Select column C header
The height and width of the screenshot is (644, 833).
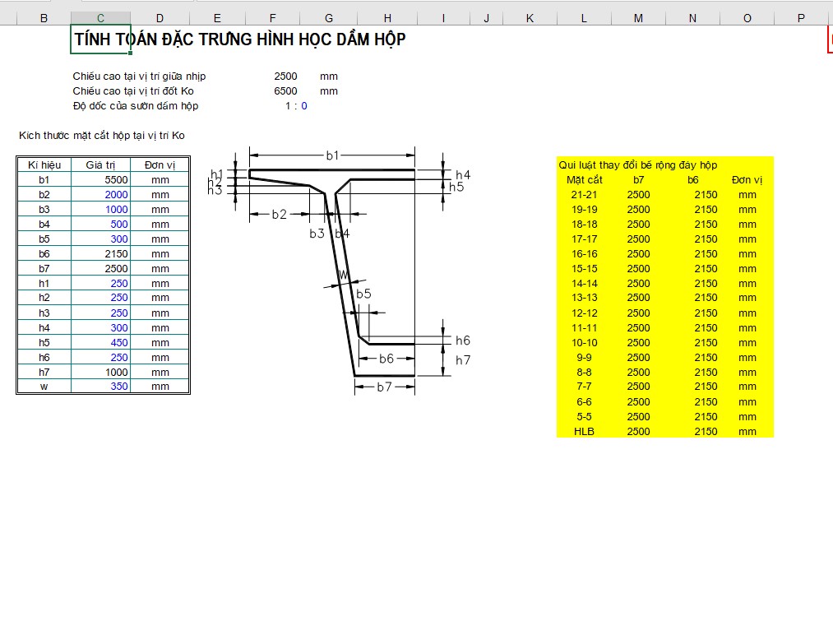(100, 17)
